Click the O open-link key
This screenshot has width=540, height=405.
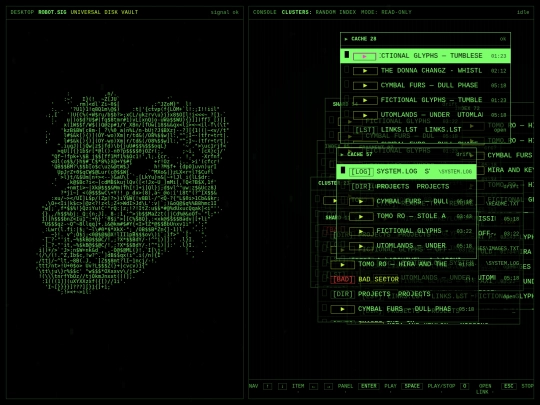pos(465,386)
